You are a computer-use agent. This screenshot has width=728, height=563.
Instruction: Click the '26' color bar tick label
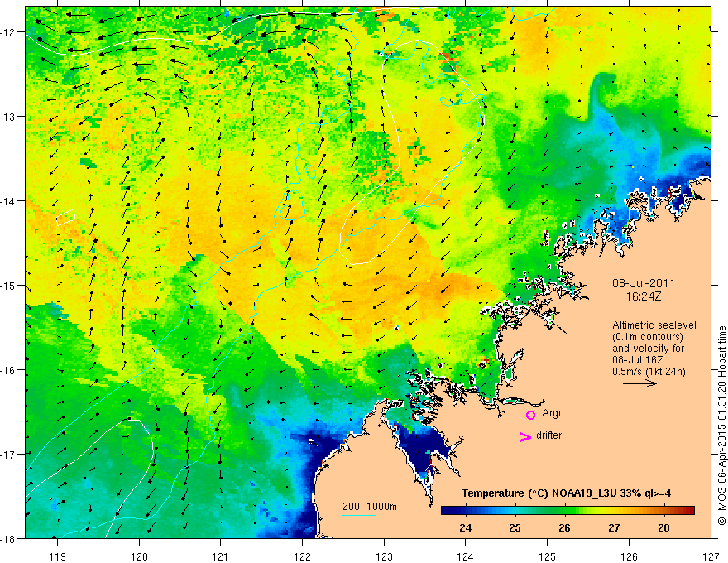pyautogui.click(x=564, y=527)
